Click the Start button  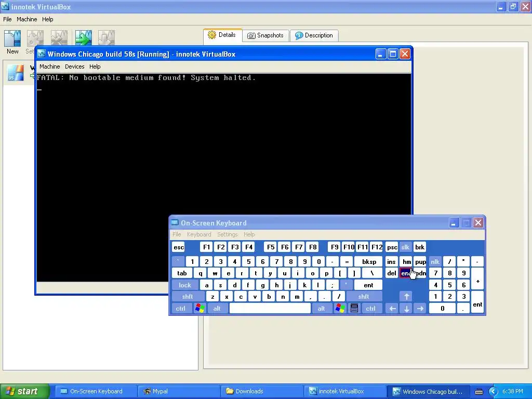(x=24, y=391)
